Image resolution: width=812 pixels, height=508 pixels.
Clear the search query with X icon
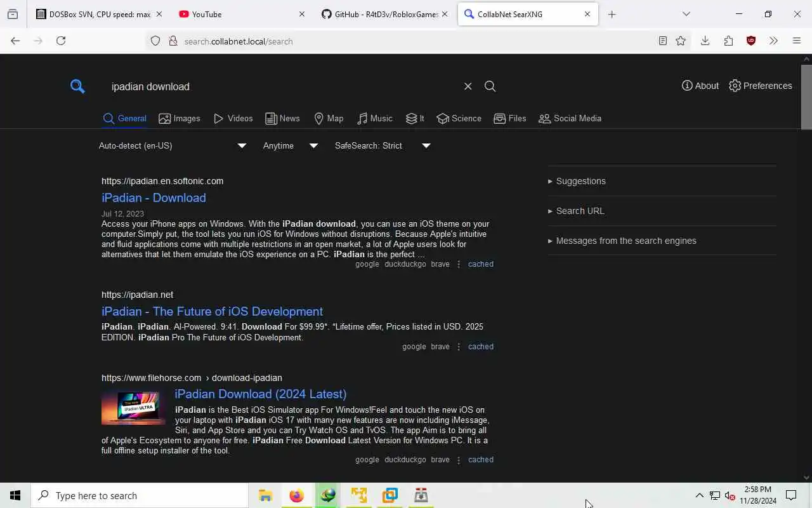[468, 86]
